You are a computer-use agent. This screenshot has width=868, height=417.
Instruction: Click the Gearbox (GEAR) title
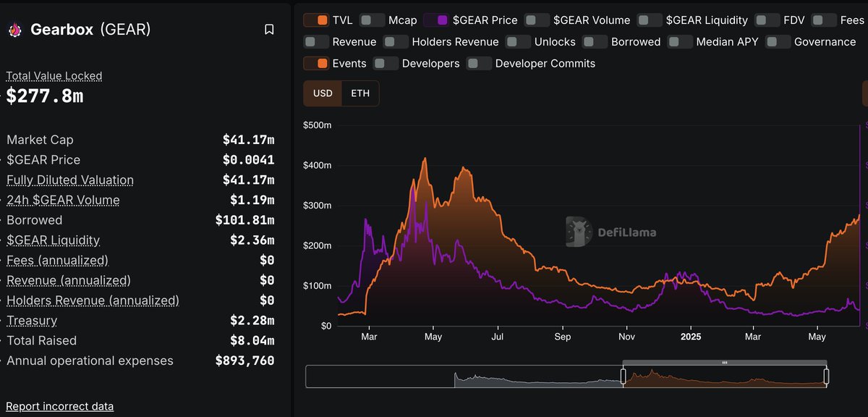(90, 30)
